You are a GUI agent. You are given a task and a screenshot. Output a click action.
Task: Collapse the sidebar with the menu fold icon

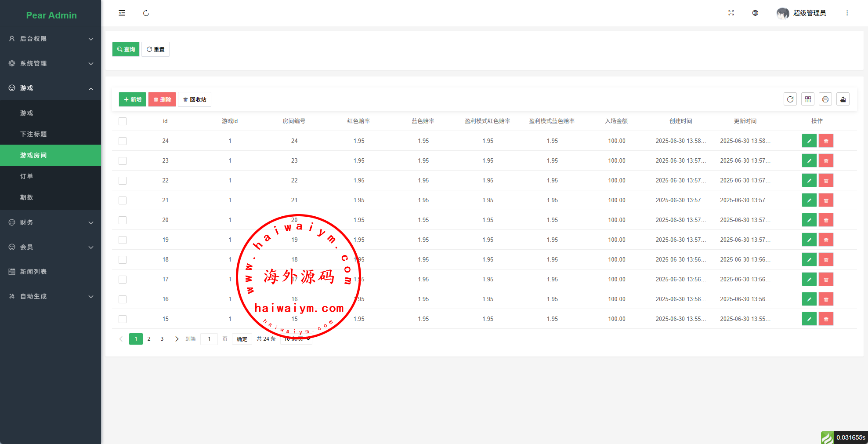(122, 13)
